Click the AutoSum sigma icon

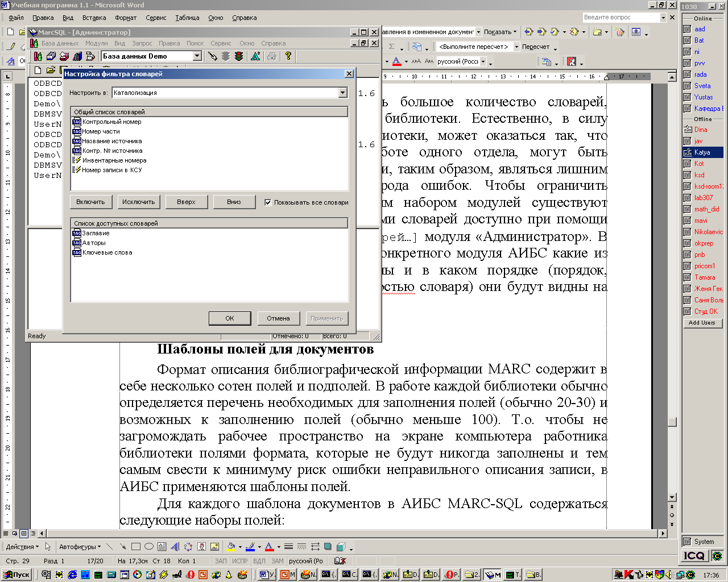391,47
